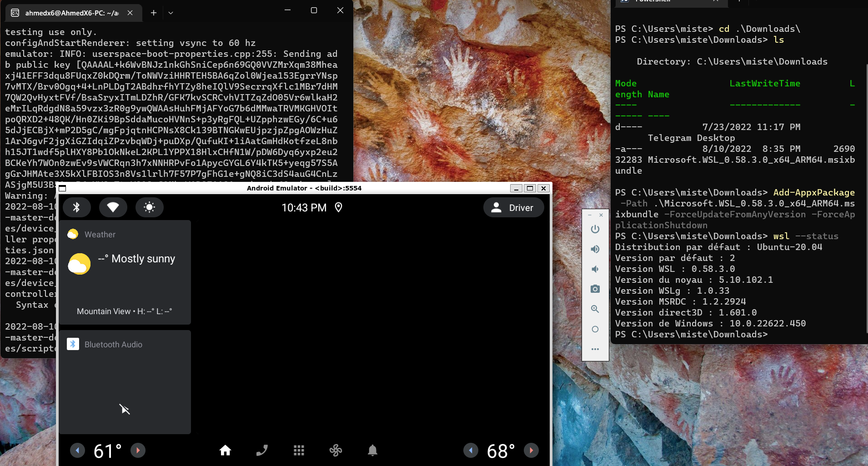Viewport: 868px width, 466px height.
Task: Open the Driver profile button
Action: coord(513,207)
